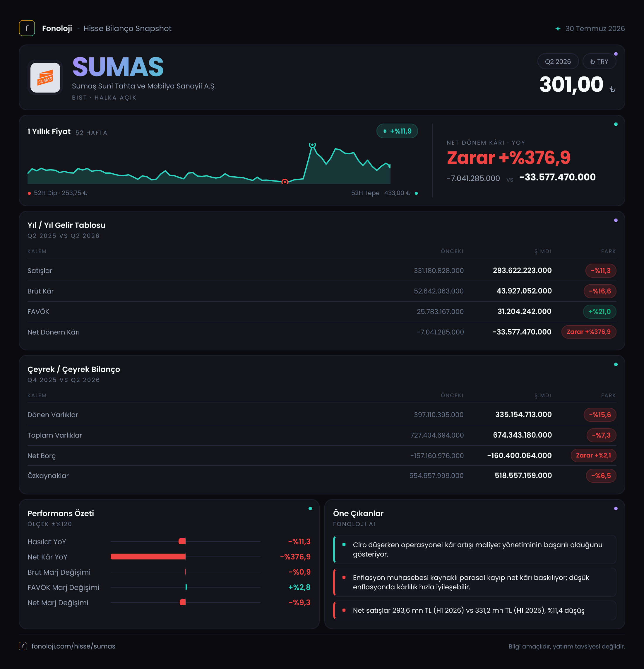Click the SUMAS company logo thumbnail
The image size is (644, 669).
(45, 78)
